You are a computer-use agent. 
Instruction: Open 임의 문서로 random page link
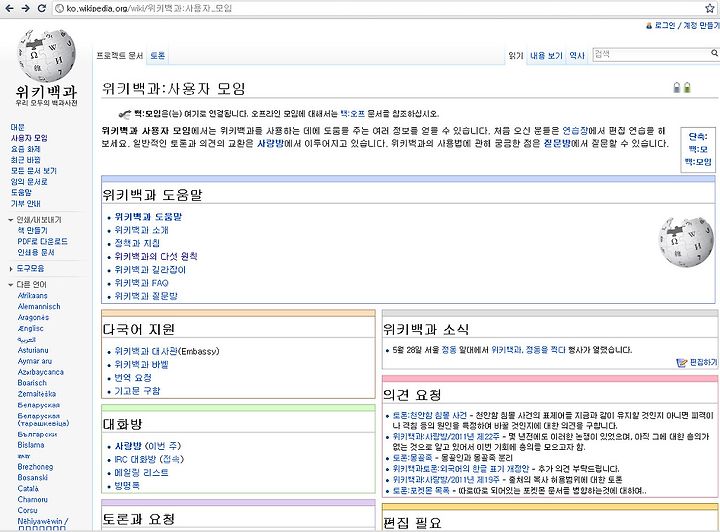[29, 182]
